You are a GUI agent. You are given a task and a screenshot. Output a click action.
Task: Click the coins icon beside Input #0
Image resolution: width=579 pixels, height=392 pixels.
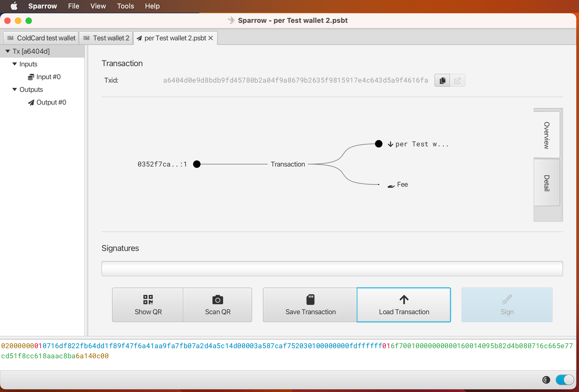coord(31,77)
